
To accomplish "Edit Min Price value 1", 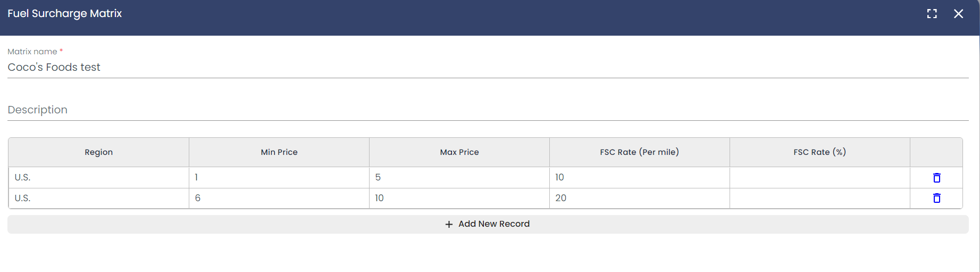I will click(279, 178).
